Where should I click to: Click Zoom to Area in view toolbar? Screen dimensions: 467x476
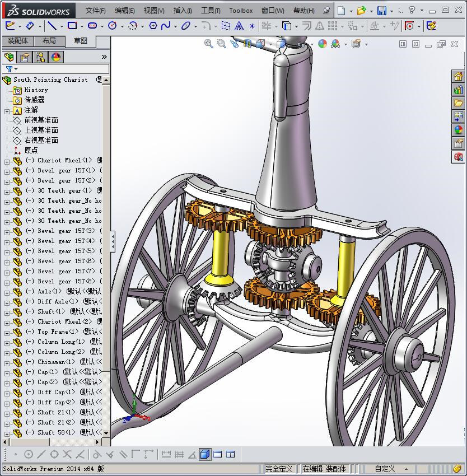click(x=222, y=44)
